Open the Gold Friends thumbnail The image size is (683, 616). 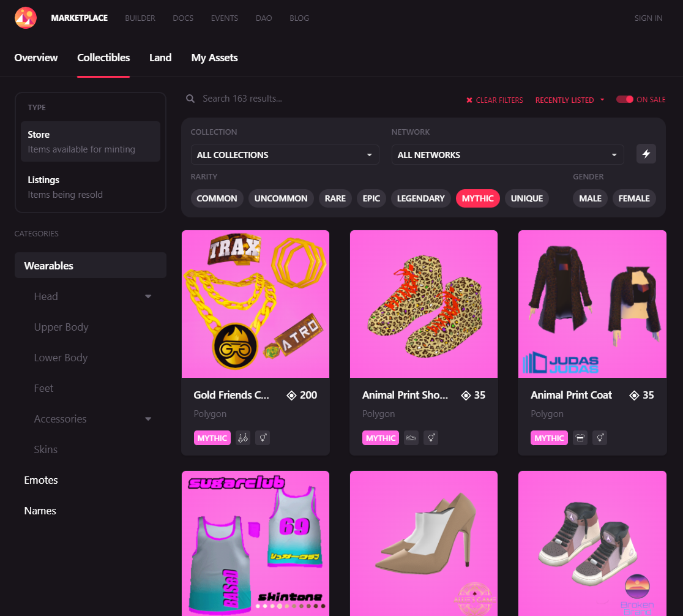[x=255, y=304]
